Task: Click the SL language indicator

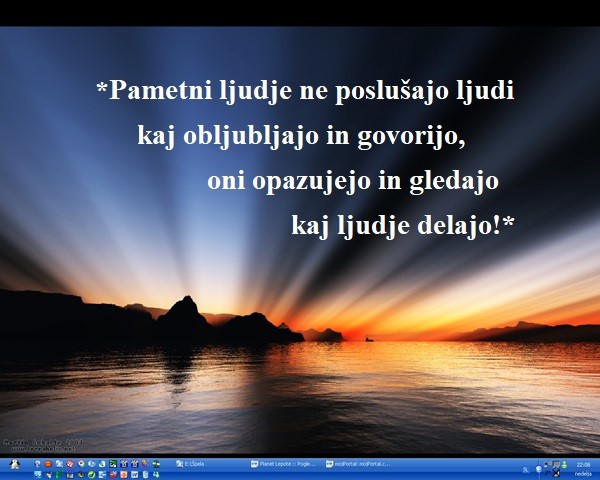Action: (526, 467)
